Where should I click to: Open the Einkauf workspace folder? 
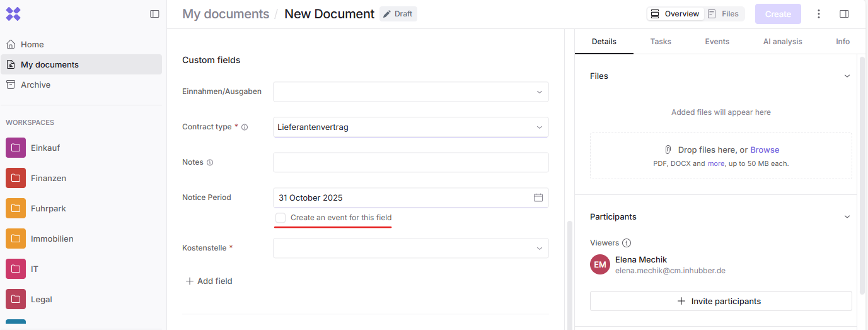[x=45, y=148]
